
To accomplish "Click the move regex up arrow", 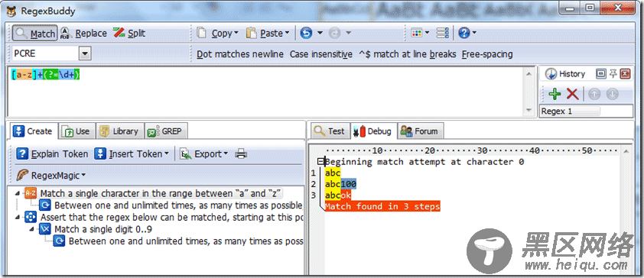I will (594, 94).
